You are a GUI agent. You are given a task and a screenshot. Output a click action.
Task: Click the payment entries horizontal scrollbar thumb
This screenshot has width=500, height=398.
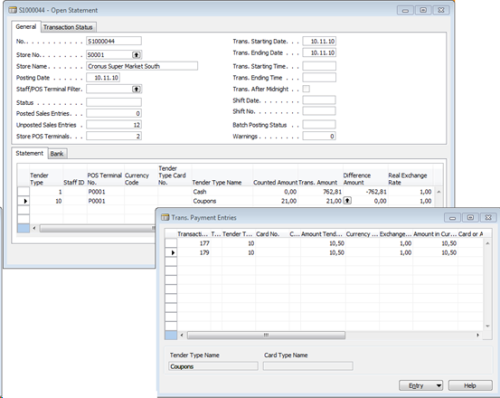[266, 335]
